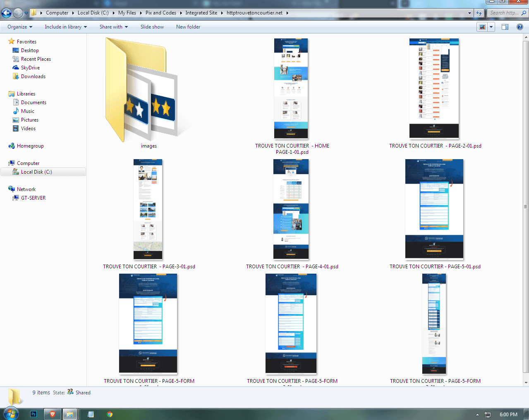This screenshot has width=529, height=420.
Task: Click the Pix and Codes breadcrumb segment
Action: pos(160,13)
